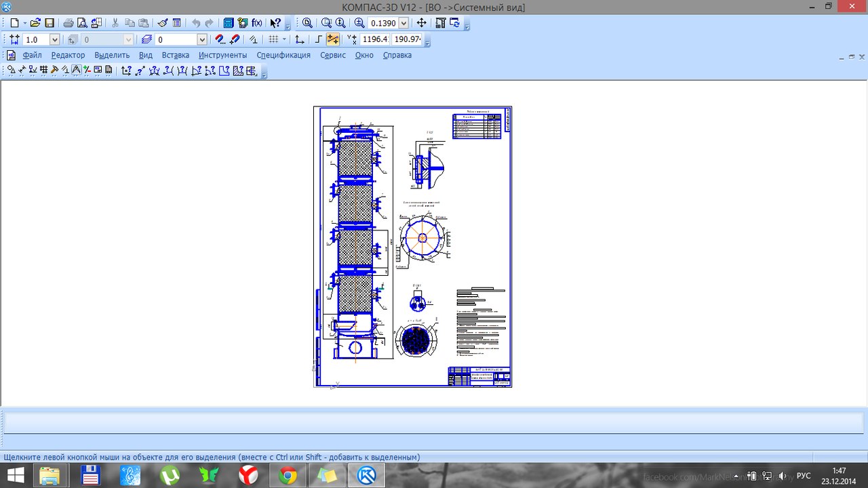Redo the last undone action

[210, 22]
